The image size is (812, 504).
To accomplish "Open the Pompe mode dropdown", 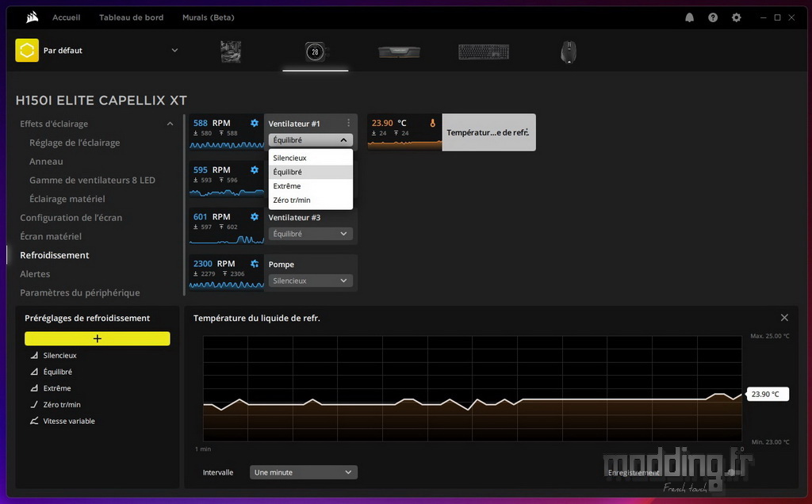I will pyautogui.click(x=310, y=281).
